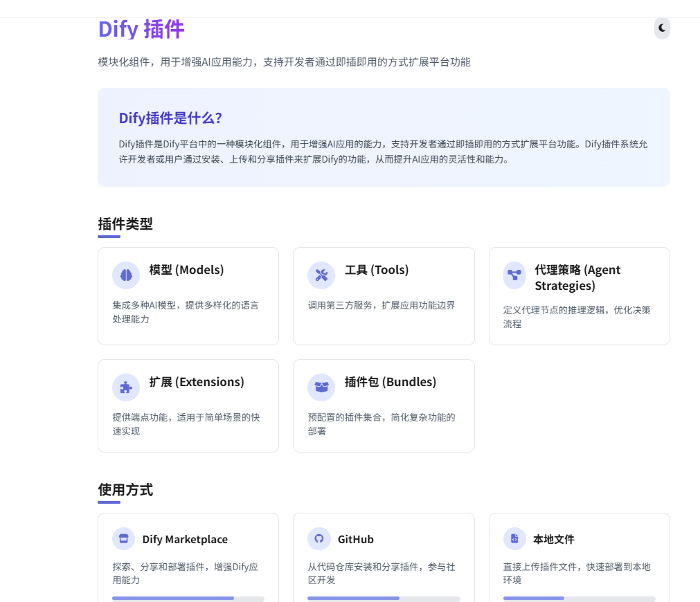Click the 扩展 (Extensions) puzzle piece icon
This screenshot has height=602, width=700.
[125, 387]
